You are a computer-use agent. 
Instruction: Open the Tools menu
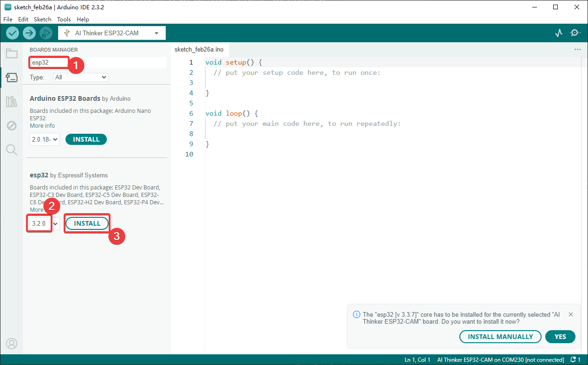pyautogui.click(x=64, y=20)
